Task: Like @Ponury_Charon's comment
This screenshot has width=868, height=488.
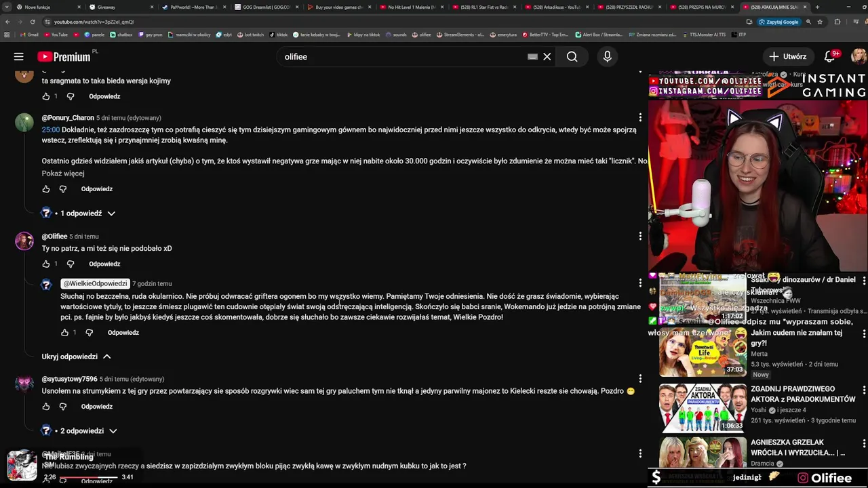Action: coord(46,189)
